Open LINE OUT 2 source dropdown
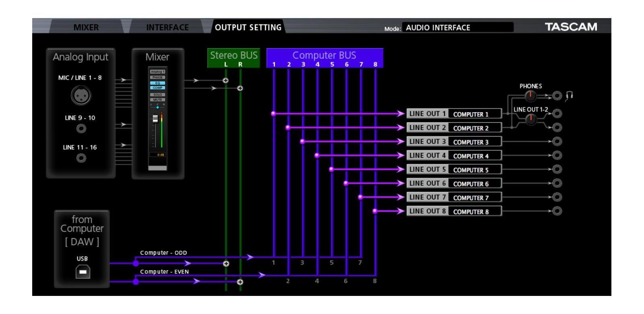 [475, 128]
